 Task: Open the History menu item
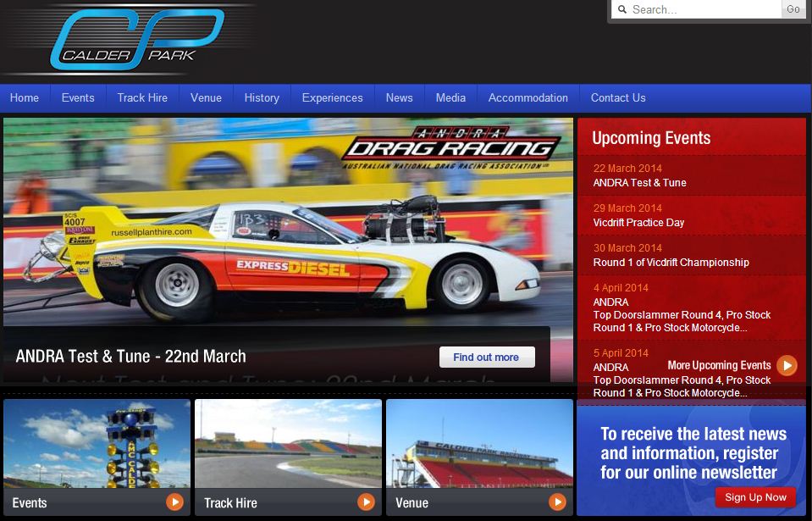262,98
